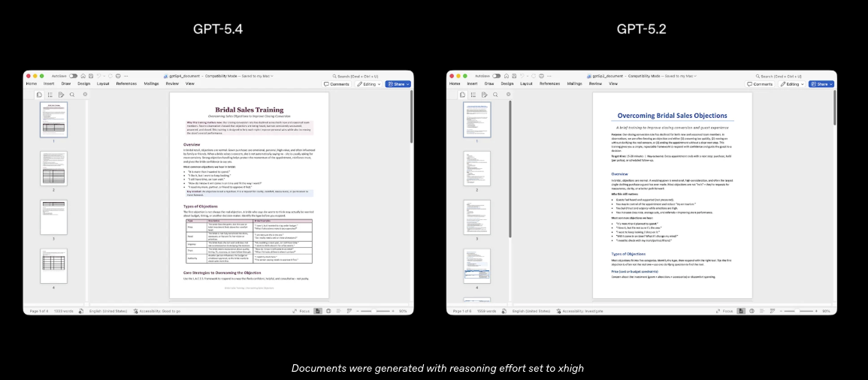The image size is (868, 380).
Task: Click the Search field in GPT-5.2 window
Action: [x=779, y=76]
